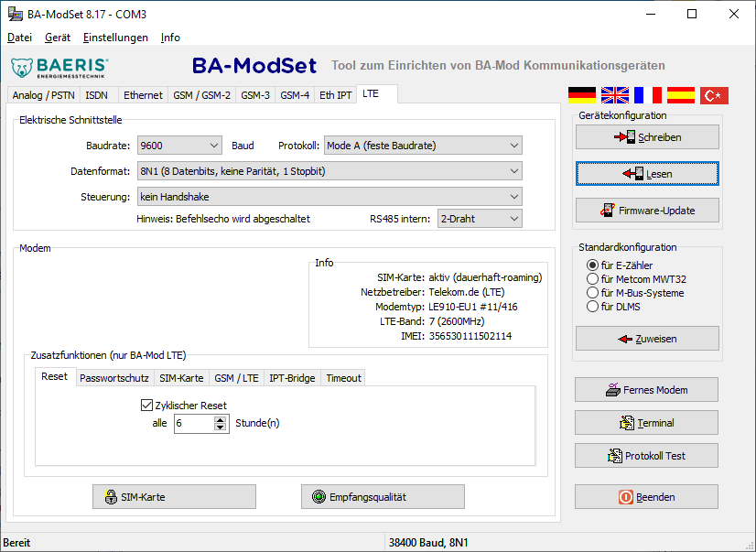Start the Firmware-Update
The height and width of the screenshot is (552, 756).
point(647,211)
